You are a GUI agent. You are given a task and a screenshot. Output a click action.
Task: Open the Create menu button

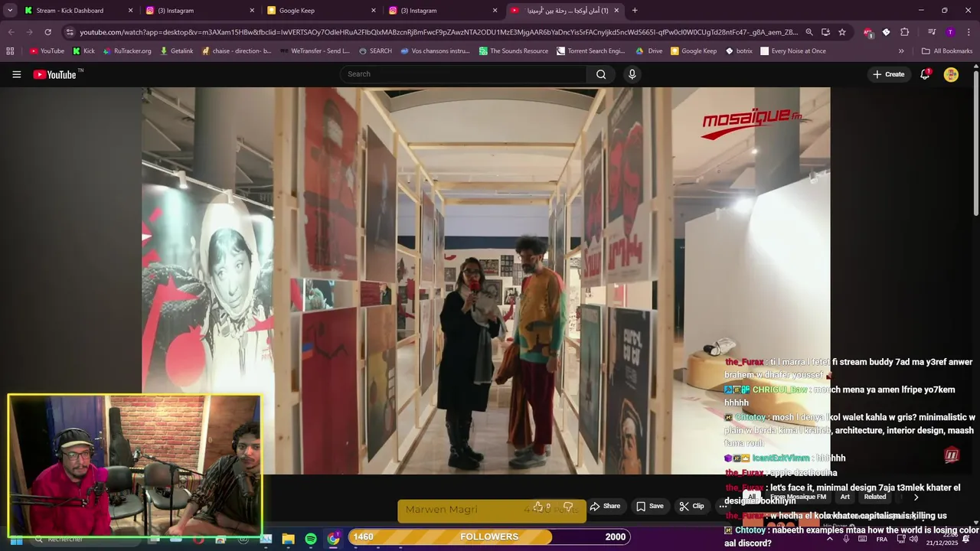point(888,74)
